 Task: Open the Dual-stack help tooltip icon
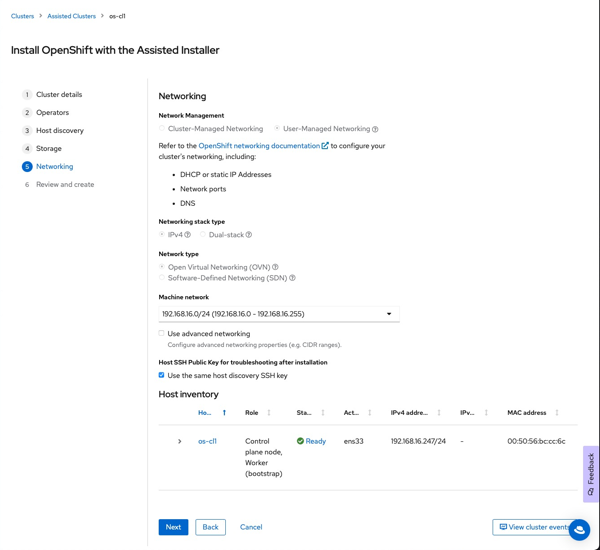[x=249, y=235]
